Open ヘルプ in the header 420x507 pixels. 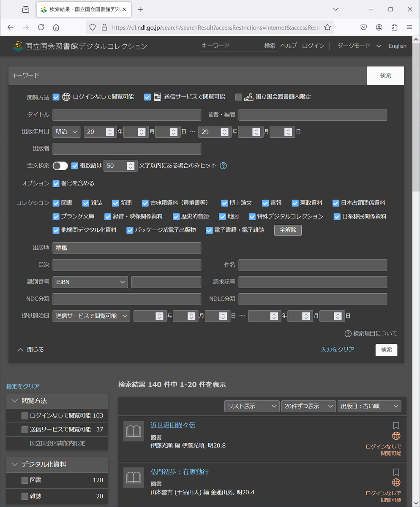289,46
